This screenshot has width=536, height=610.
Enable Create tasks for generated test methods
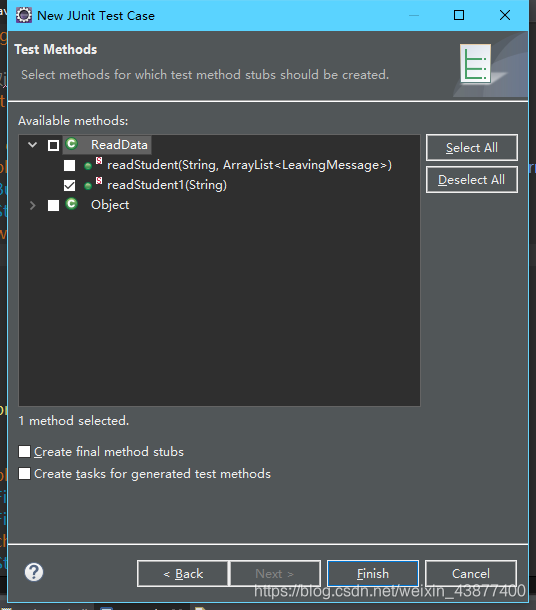point(25,474)
